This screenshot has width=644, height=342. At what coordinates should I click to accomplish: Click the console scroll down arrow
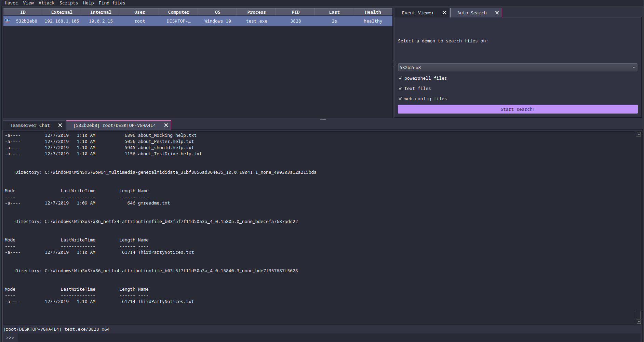click(639, 322)
